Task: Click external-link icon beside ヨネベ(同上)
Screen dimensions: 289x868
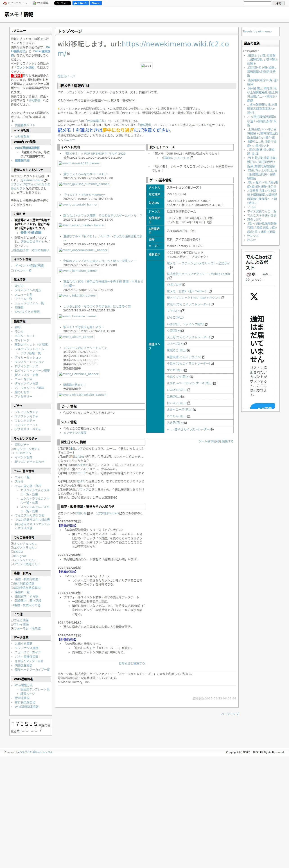Action: click(x=186, y=344)
